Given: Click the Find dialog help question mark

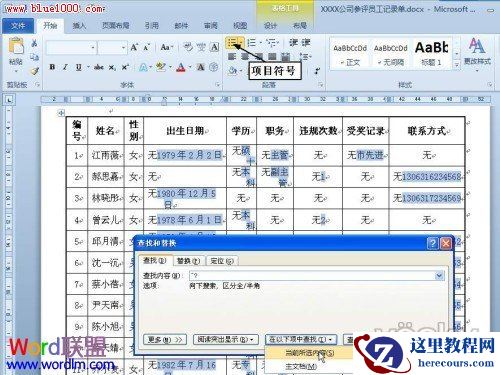Looking at the screenshot, I should pos(432,243).
